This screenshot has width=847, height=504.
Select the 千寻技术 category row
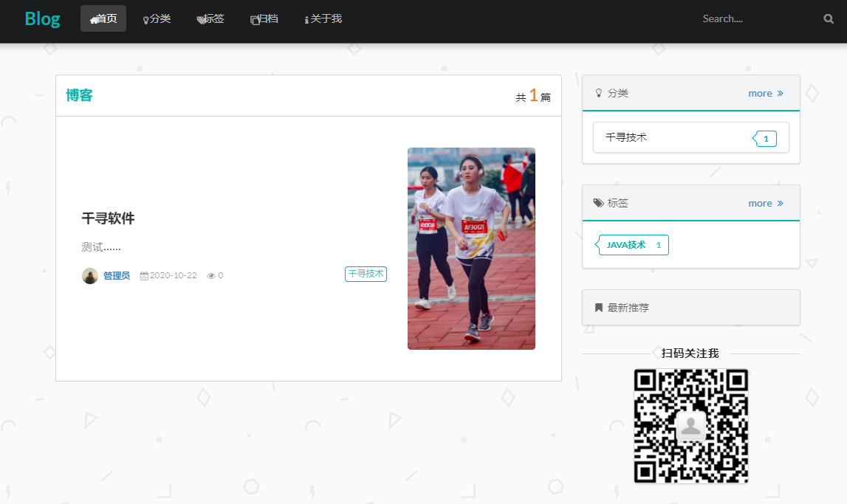point(691,137)
